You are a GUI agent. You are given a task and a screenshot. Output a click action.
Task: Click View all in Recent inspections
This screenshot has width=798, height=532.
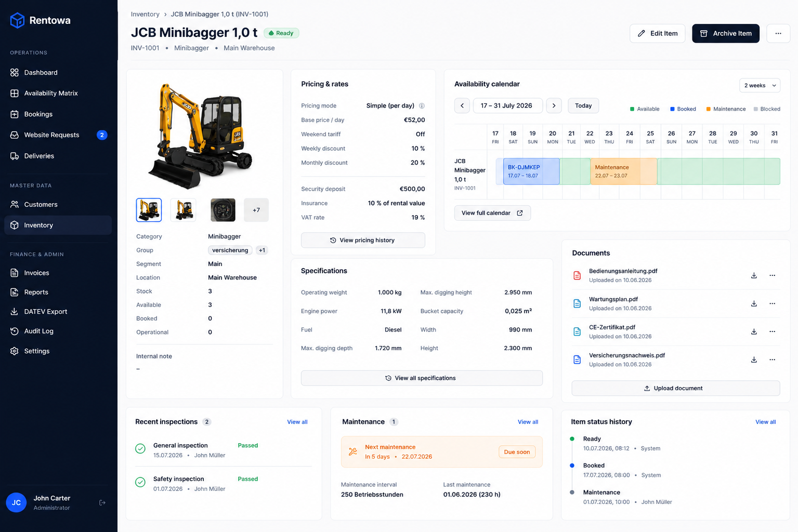click(x=297, y=422)
